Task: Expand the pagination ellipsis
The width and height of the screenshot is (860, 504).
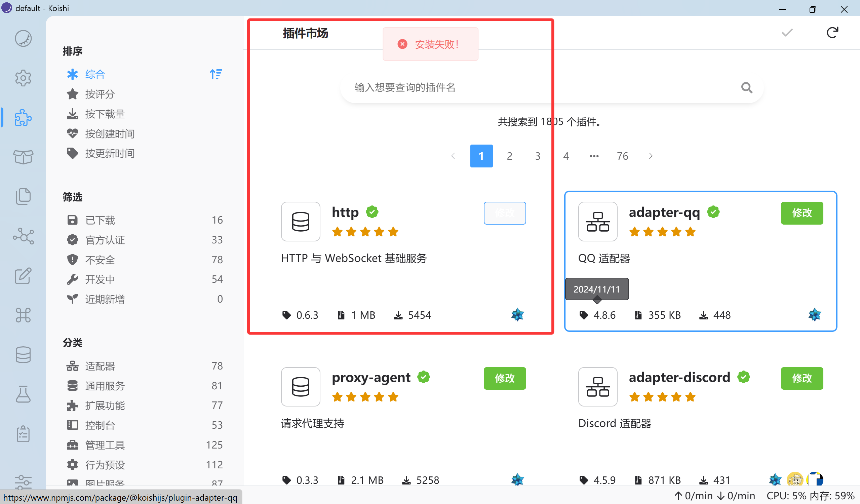Action: [594, 156]
